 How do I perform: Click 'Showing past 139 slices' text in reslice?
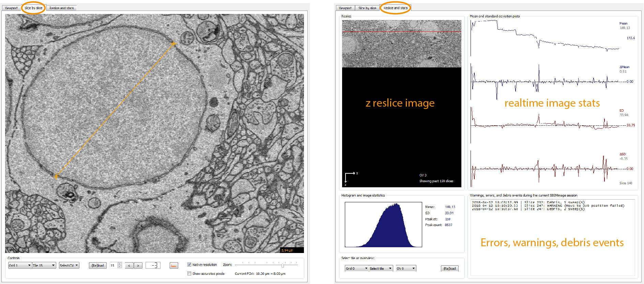click(x=436, y=181)
